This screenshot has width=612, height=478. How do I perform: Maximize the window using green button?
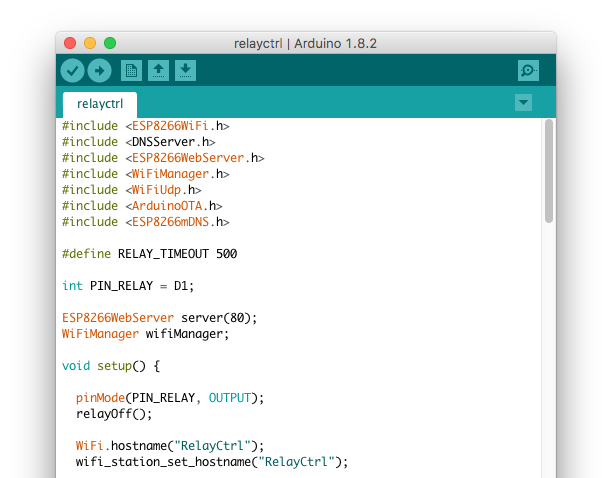click(x=110, y=43)
